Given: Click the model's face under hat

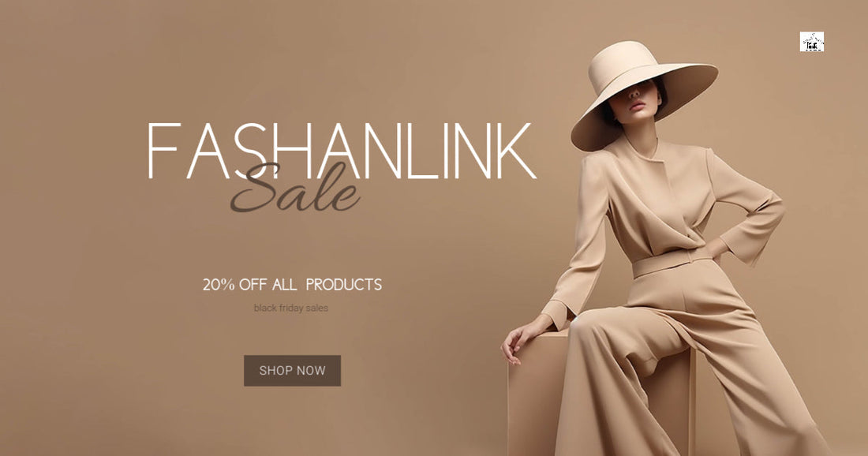Looking at the screenshot, I should click(638, 99).
